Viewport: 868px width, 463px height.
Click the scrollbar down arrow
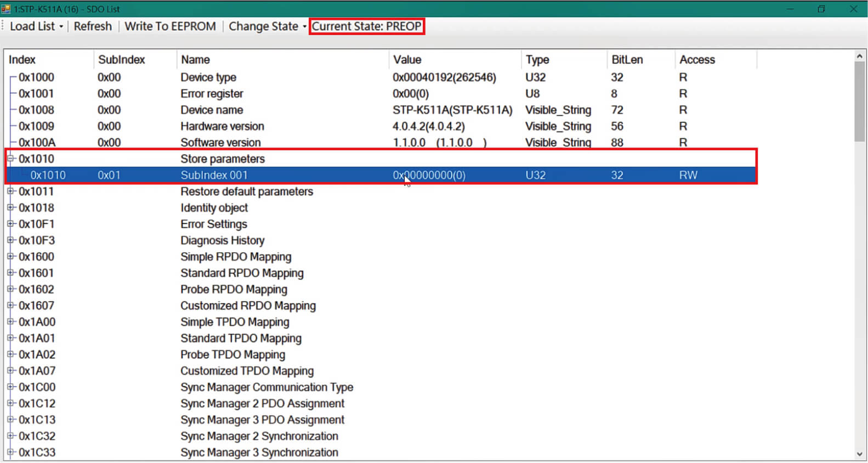click(859, 454)
